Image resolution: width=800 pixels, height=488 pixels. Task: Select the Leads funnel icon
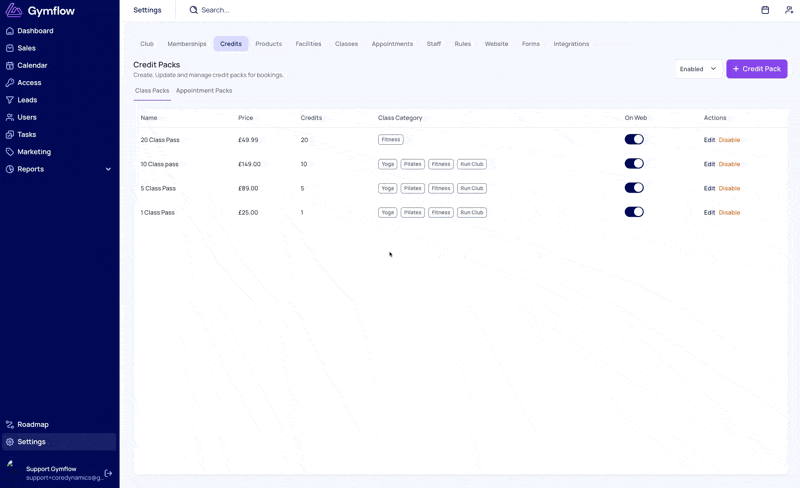10,100
